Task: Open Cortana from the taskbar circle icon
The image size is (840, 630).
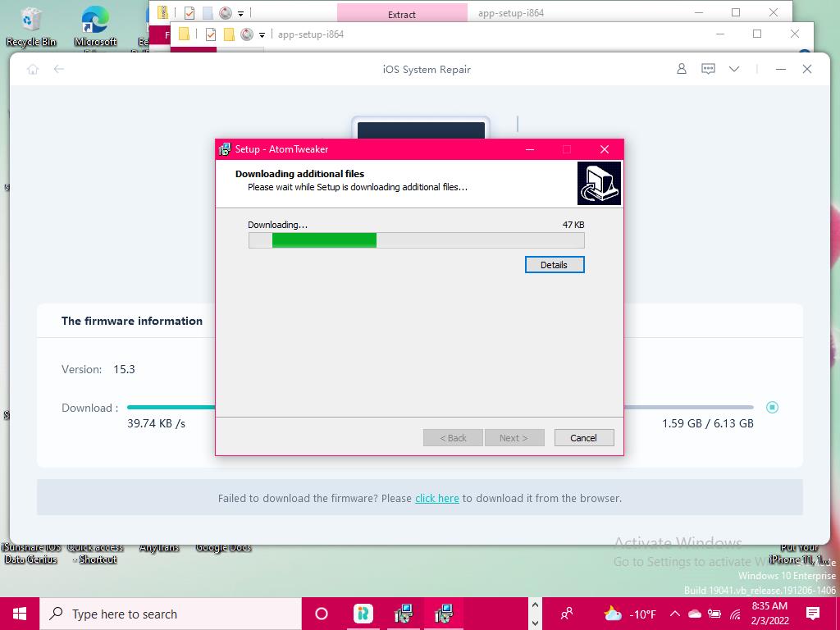Action: point(322,614)
